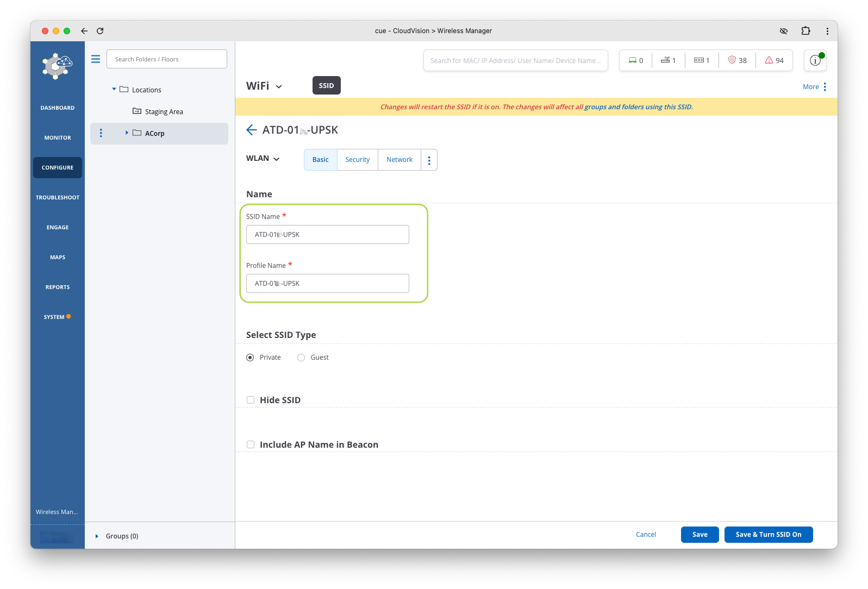Click the Cancel link

tap(646, 535)
